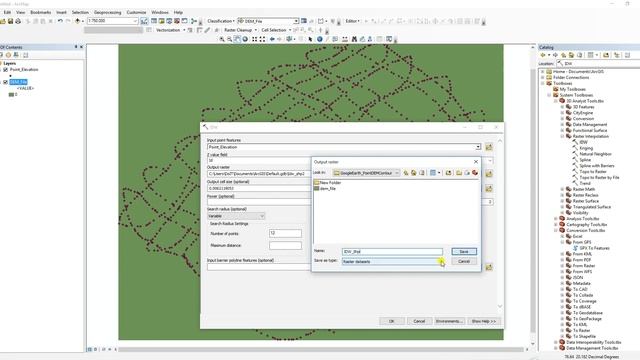Expand the Raster Math toolset

562,189
